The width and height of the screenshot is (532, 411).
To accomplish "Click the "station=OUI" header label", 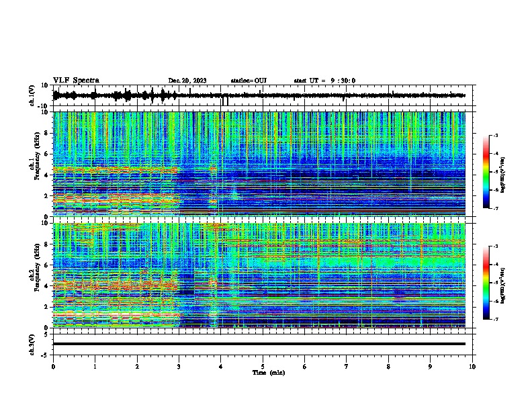I will 249,81.
